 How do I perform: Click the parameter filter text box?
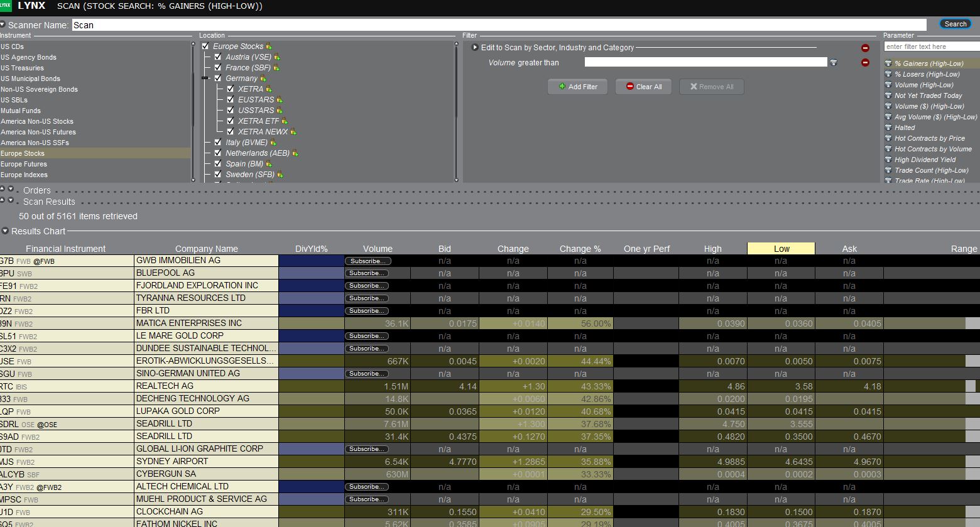932,46
